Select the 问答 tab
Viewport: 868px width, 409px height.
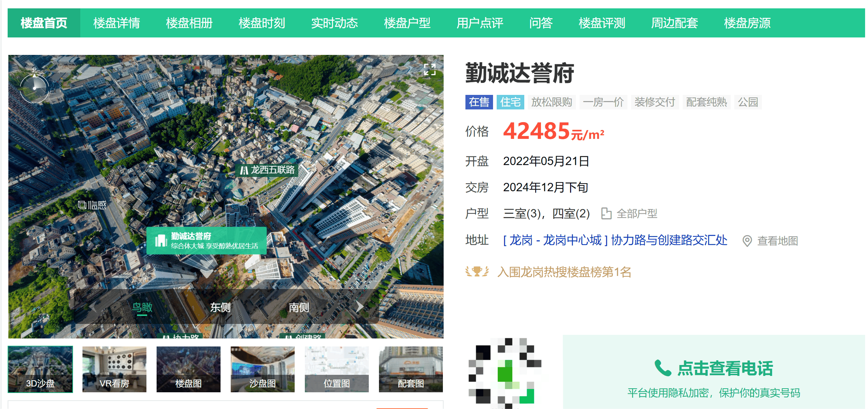coord(541,23)
